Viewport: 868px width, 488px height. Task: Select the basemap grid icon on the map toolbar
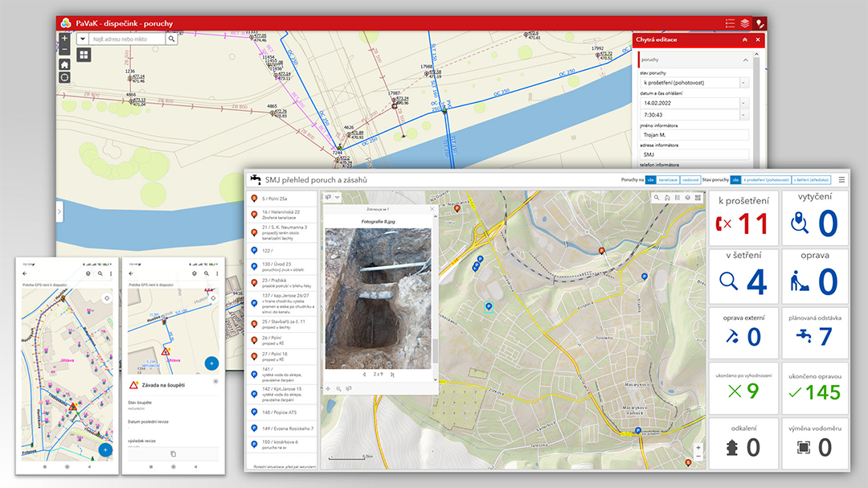[84, 55]
